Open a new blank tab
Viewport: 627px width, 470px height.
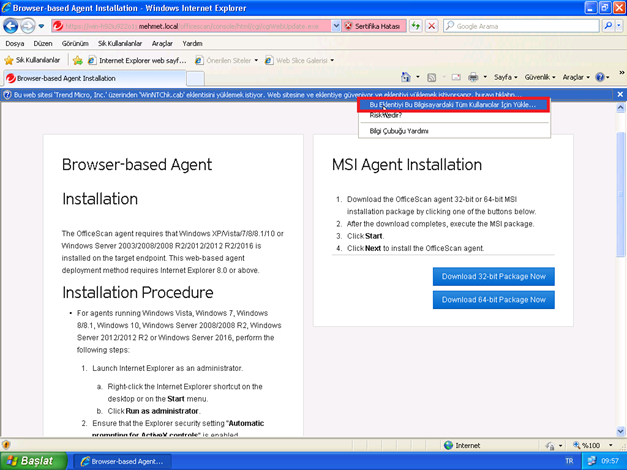pos(196,78)
